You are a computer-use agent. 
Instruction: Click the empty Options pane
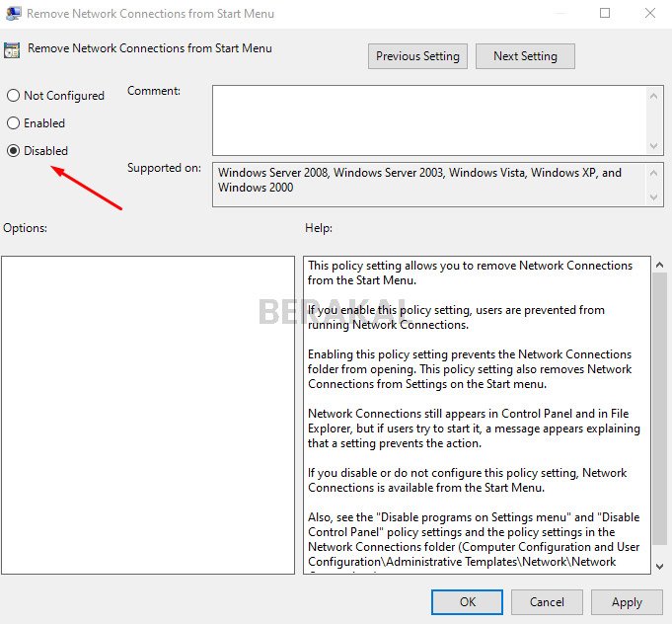click(148, 415)
